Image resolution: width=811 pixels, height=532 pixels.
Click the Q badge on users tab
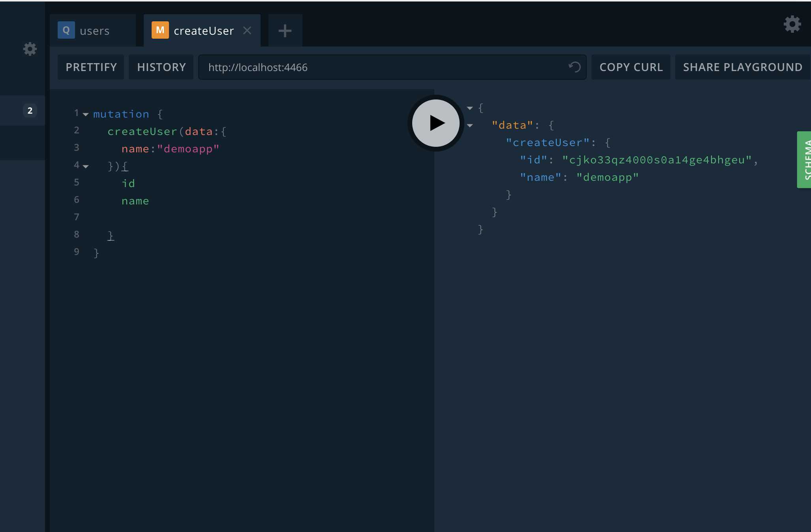pos(66,30)
